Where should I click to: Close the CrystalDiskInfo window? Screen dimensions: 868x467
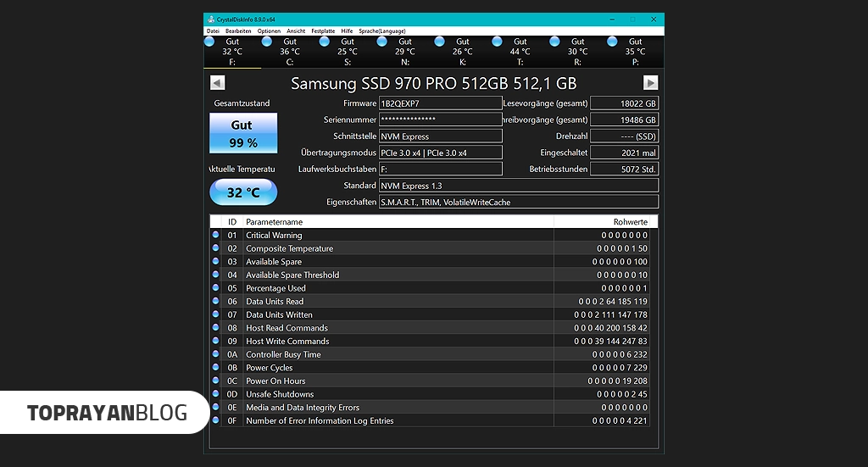(654, 19)
